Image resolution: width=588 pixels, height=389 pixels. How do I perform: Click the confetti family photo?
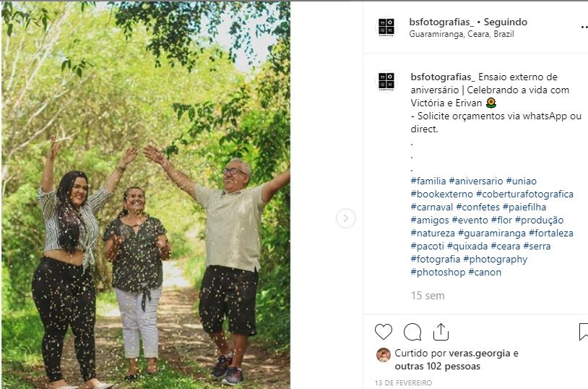point(145,195)
